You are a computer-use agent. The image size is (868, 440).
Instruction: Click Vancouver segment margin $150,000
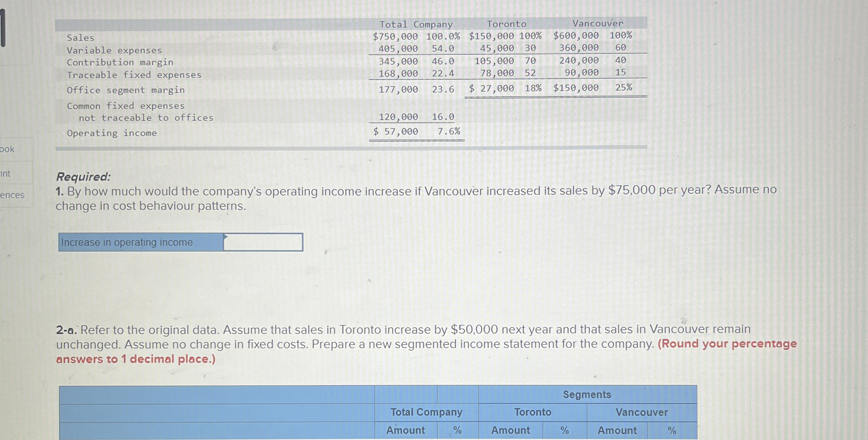pos(576,88)
